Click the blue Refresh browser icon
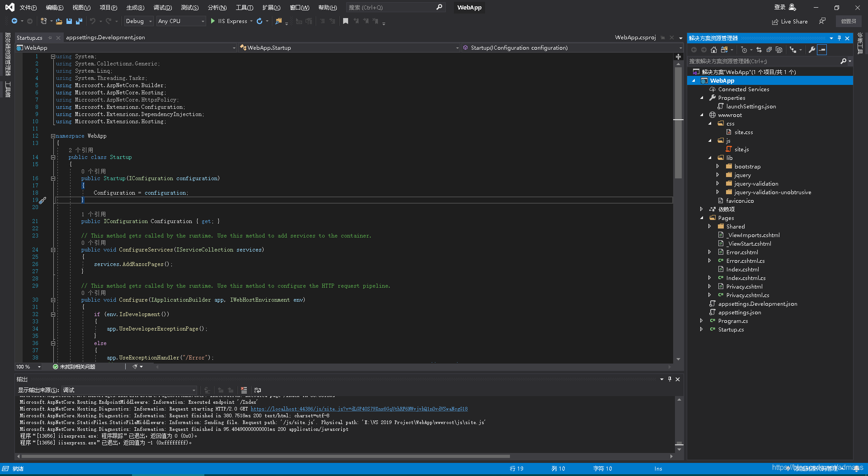Screen dimensions: 868x476 click(259, 21)
